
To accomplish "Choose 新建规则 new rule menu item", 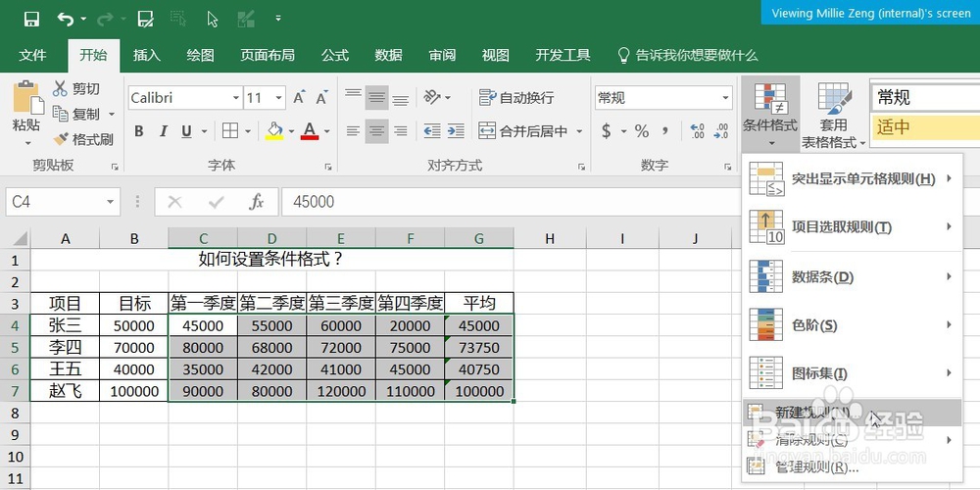I will click(x=852, y=413).
